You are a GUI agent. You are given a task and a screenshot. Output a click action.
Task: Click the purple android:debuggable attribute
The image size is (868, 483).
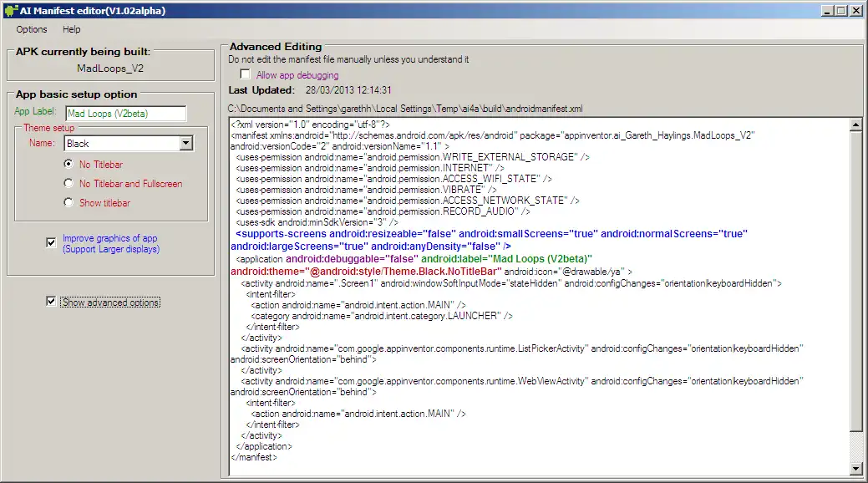coord(351,259)
